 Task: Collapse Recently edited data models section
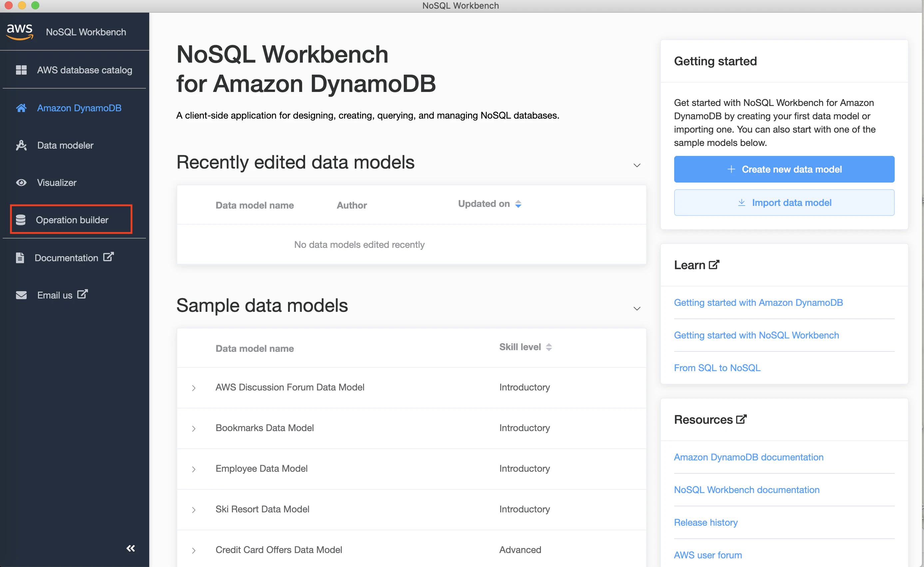(637, 165)
